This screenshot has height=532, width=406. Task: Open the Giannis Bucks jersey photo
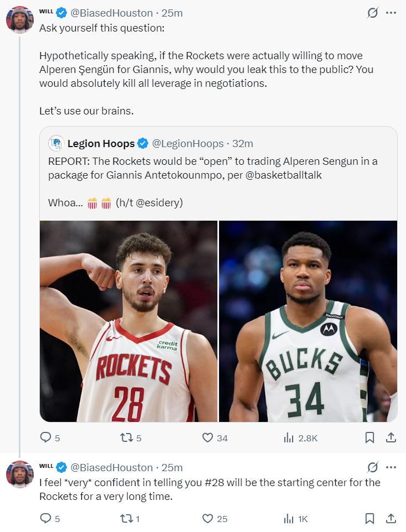click(x=308, y=321)
